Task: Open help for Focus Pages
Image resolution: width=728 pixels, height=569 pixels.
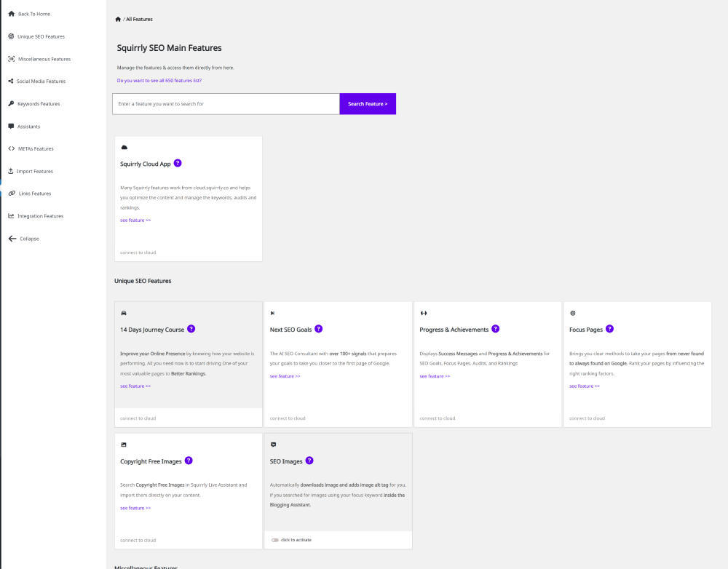Action: click(x=609, y=329)
